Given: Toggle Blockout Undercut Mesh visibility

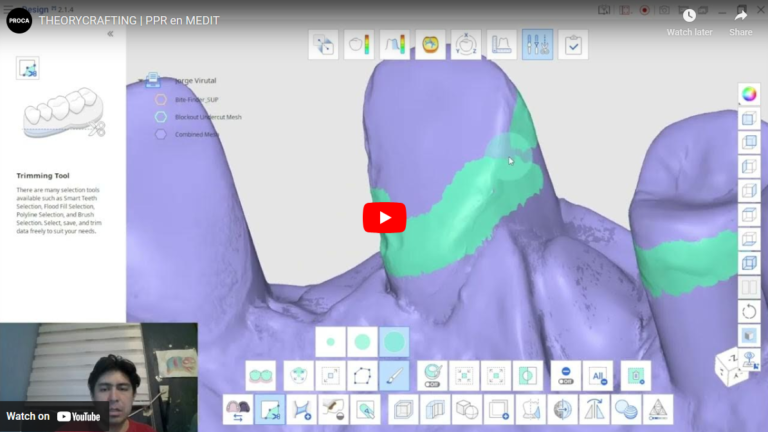Looking at the screenshot, I should coord(161,117).
